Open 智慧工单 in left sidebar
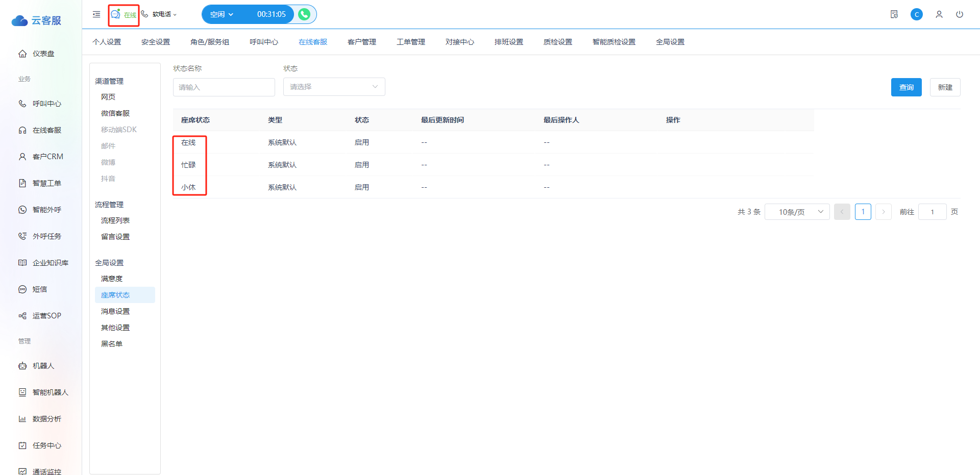 point(41,183)
